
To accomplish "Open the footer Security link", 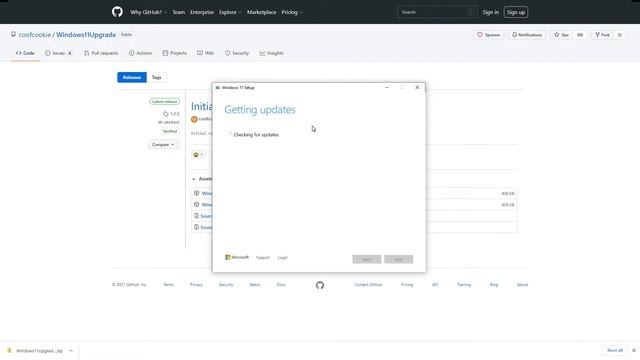I will [x=226, y=284].
